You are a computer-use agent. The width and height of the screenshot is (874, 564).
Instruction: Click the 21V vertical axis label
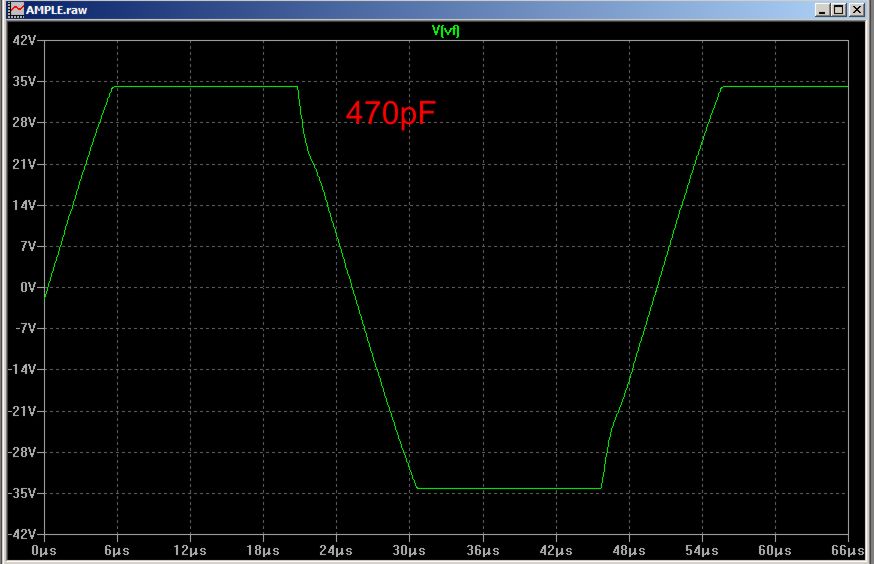(24, 164)
